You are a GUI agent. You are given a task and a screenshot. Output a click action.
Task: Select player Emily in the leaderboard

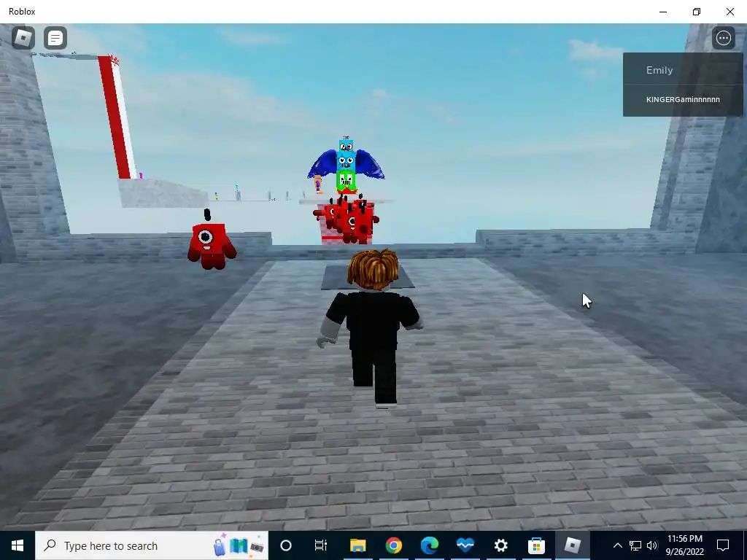point(683,70)
